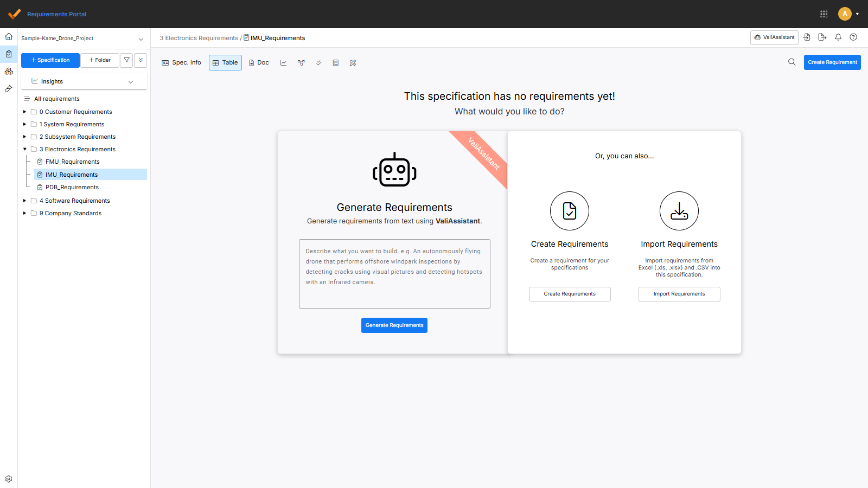Open the settings gear in left sidebar
Screen dimensions: 868x488
coord(9,479)
